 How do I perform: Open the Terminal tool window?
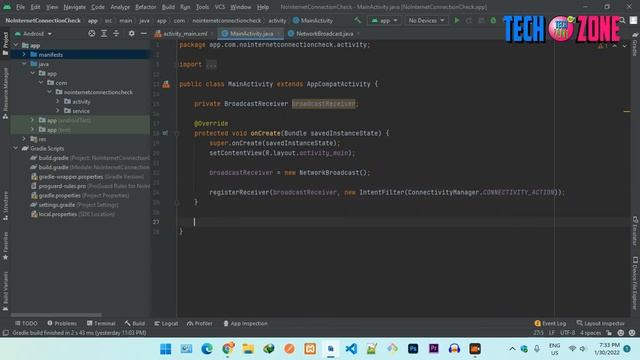point(101,323)
